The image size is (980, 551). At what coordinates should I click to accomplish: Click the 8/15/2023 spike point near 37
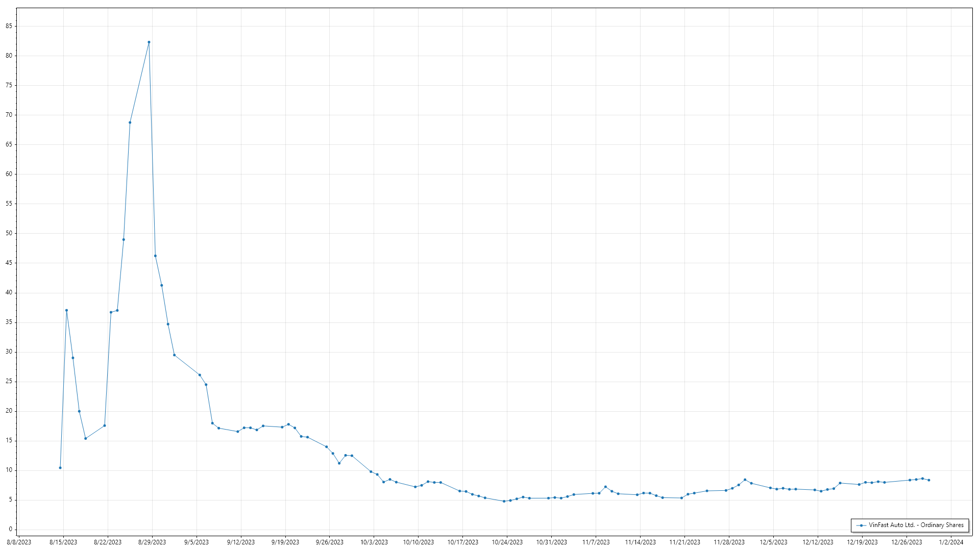[66, 310]
